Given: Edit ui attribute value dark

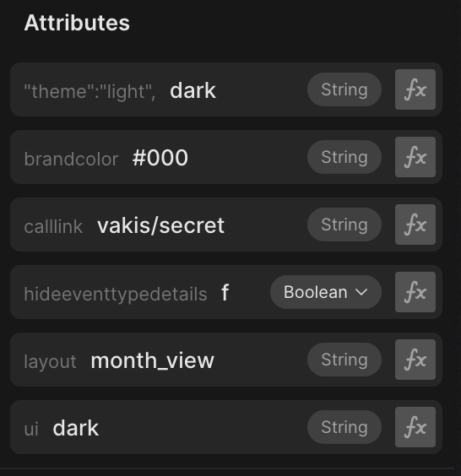Looking at the screenshot, I should pos(76,428).
